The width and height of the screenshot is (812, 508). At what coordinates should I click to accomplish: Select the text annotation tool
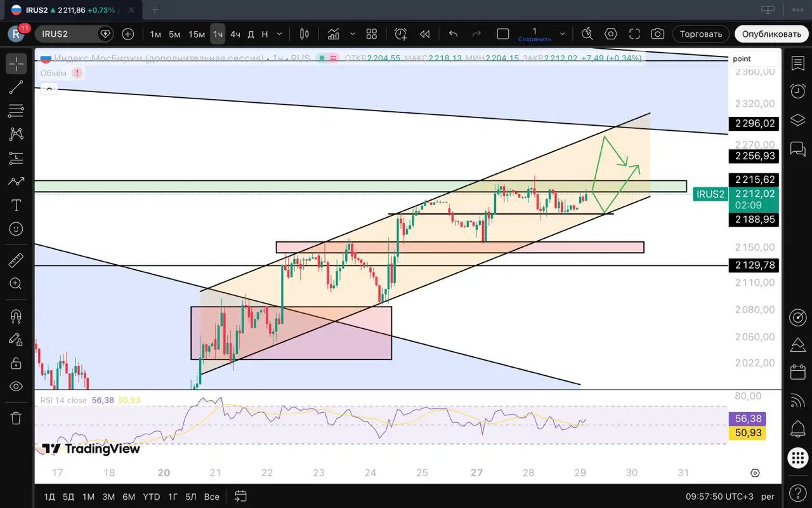(x=16, y=205)
